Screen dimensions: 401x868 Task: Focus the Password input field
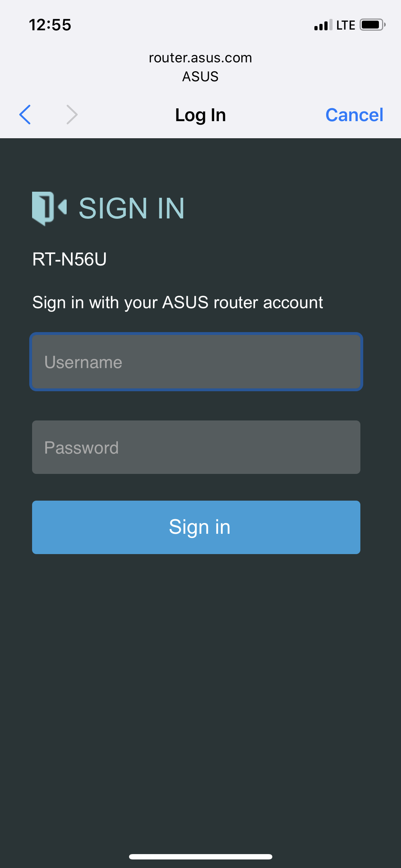coord(196,447)
